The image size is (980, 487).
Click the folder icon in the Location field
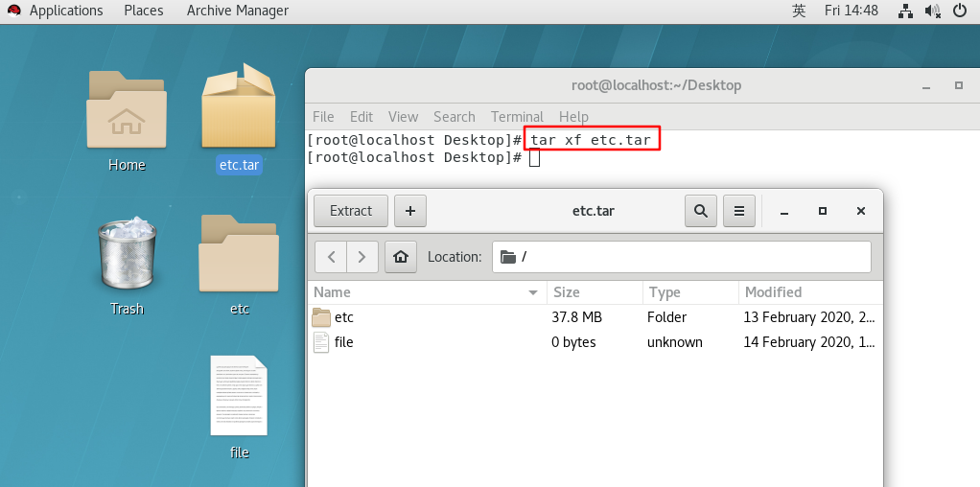tap(508, 257)
